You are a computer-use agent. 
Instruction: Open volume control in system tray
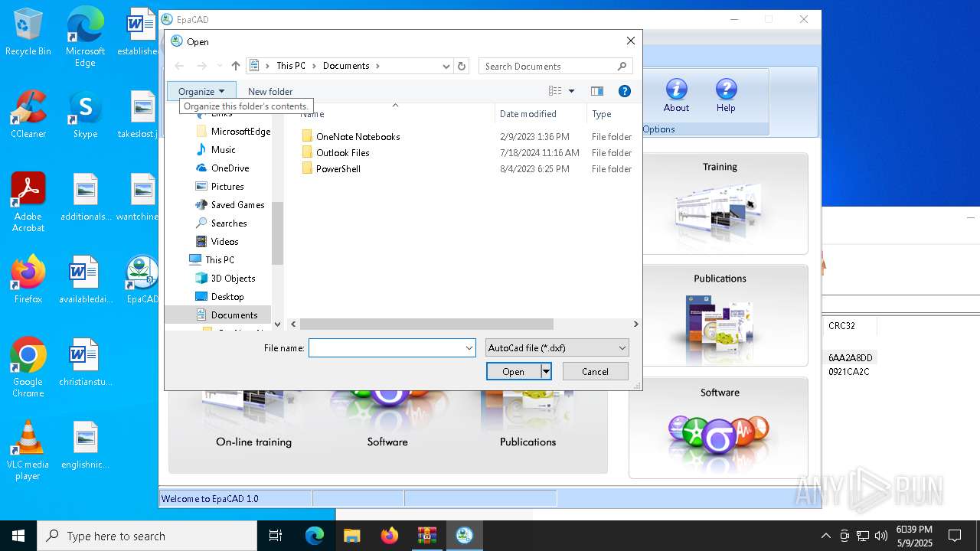tap(881, 536)
